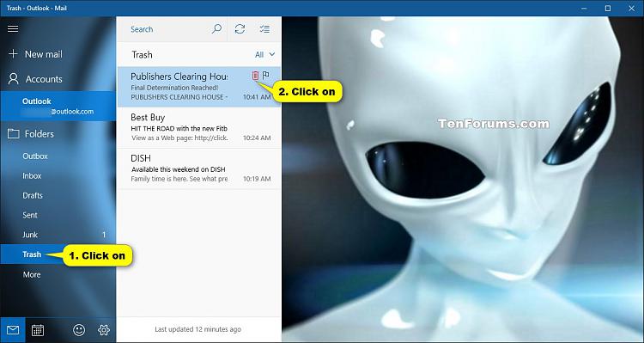The width and height of the screenshot is (644, 343).
Task: Click the Accounts label
Action: (44, 79)
